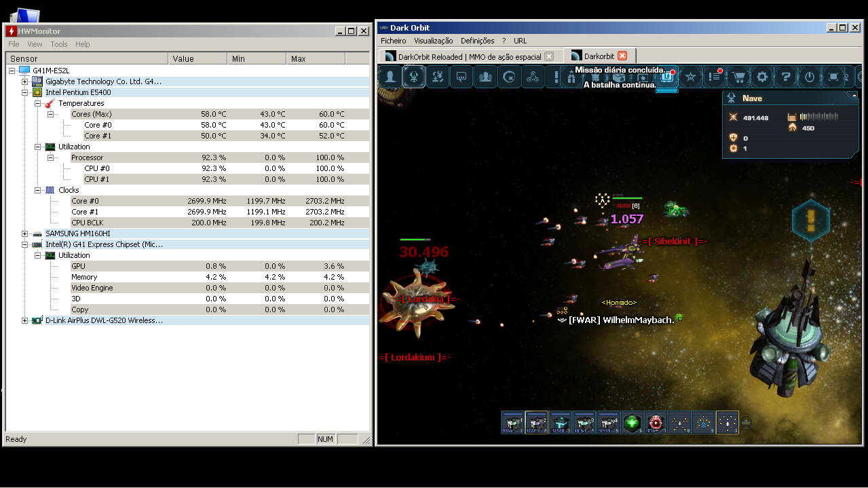Select laser ammo x1 in slot 1

point(513,423)
